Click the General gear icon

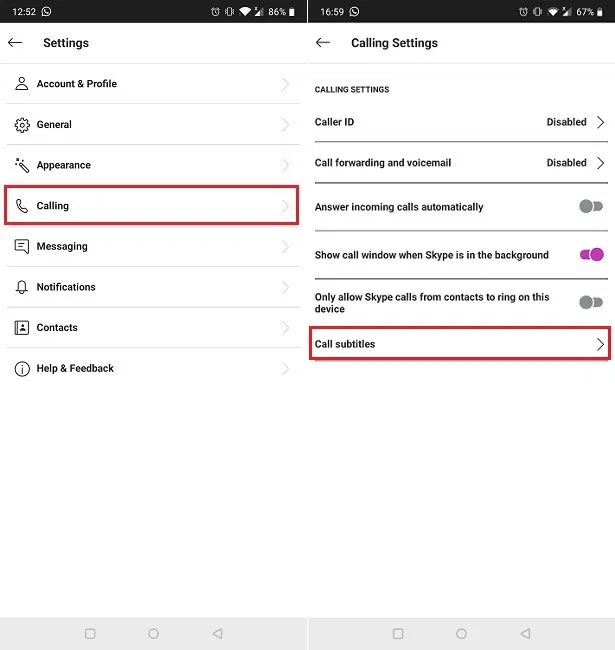pyautogui.click(x=22, y=125)
